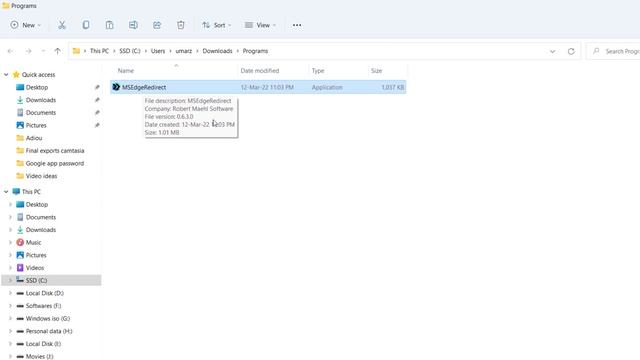Viewport: 640px width, 360px height.
Task: Expand address bar history chevron
Action: click(x=553, y=51)
